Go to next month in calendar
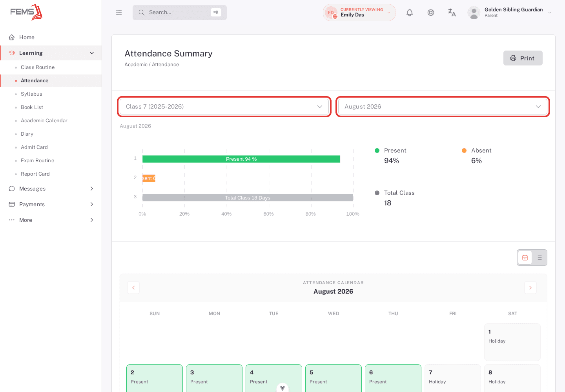 click(x=530, y=288)
